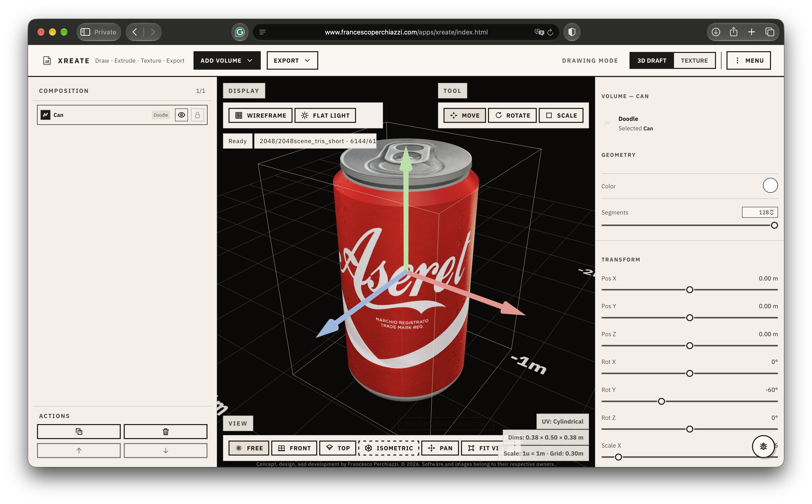This screenshot has width=812, height=504.
Task: Toggle Flat Light display
Action: [x=325, y=115]
